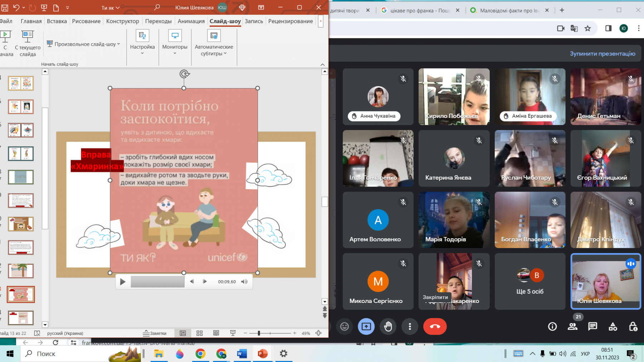This screenshot has width=644, height=362.
Task: Bookmark this page with the star icon
Action: pos(588,28)
